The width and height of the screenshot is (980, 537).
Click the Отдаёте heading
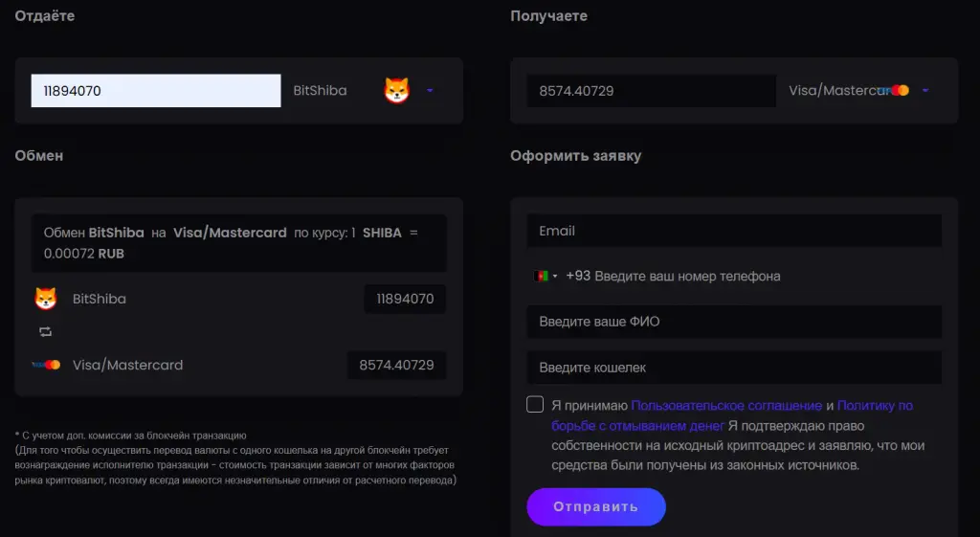pyautogui.click(x=44, y=16)
